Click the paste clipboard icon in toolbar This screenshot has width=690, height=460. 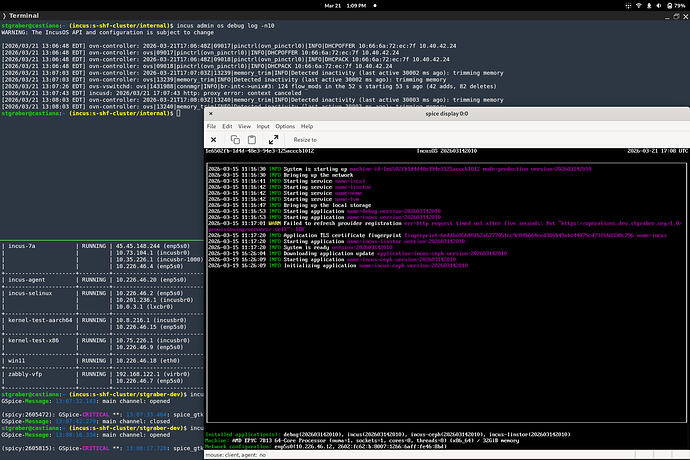click(254, 139)
